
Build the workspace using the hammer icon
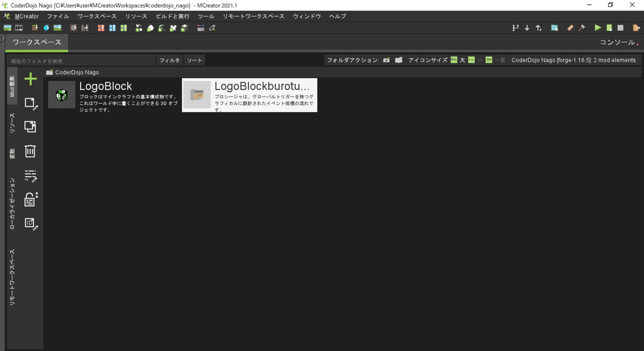[x=581, y=27]
